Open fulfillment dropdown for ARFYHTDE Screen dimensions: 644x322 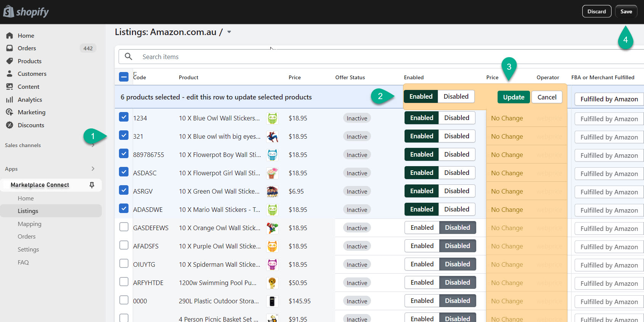(x=609, y=284)
